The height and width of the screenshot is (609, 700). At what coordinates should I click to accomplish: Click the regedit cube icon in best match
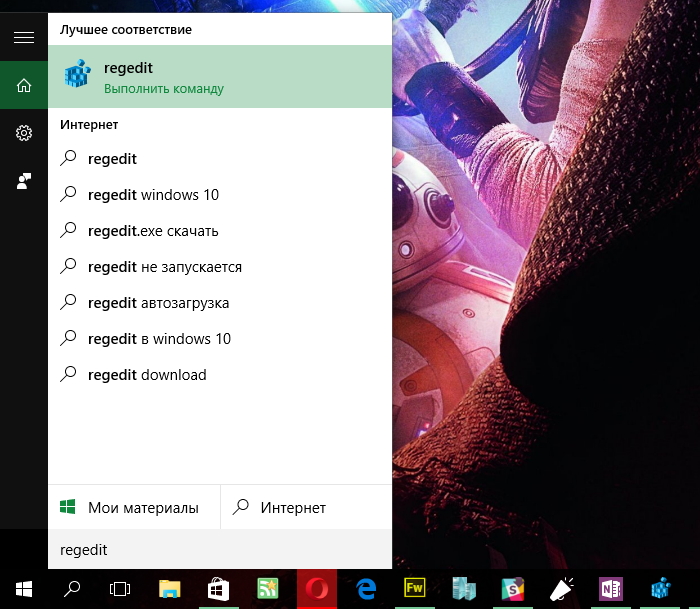point(78,74)
